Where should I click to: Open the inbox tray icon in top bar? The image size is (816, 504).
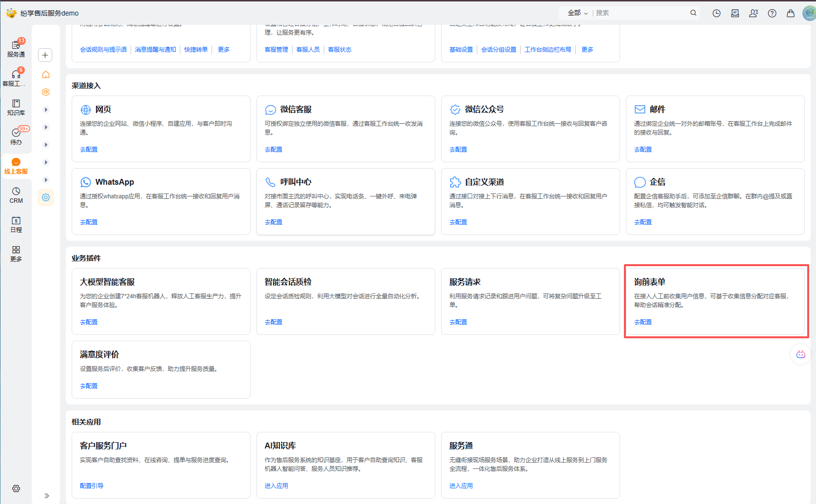(x=735, y=13)
